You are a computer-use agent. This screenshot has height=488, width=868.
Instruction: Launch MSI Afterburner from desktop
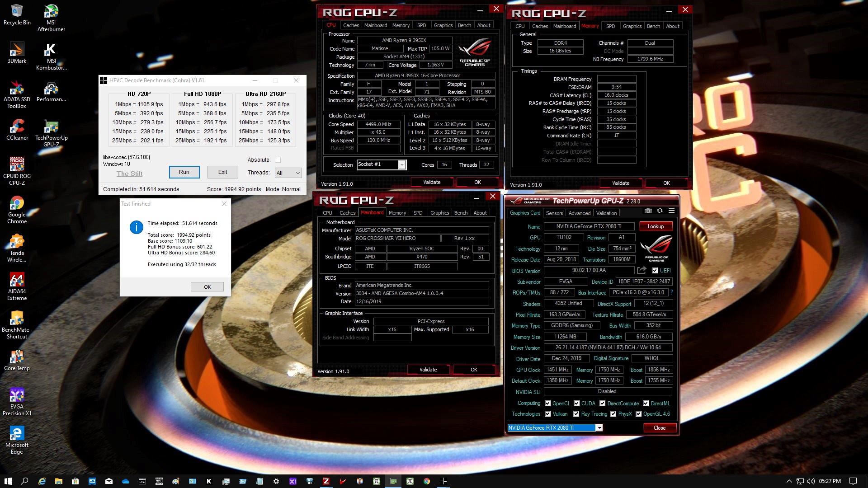click(51, 18)
